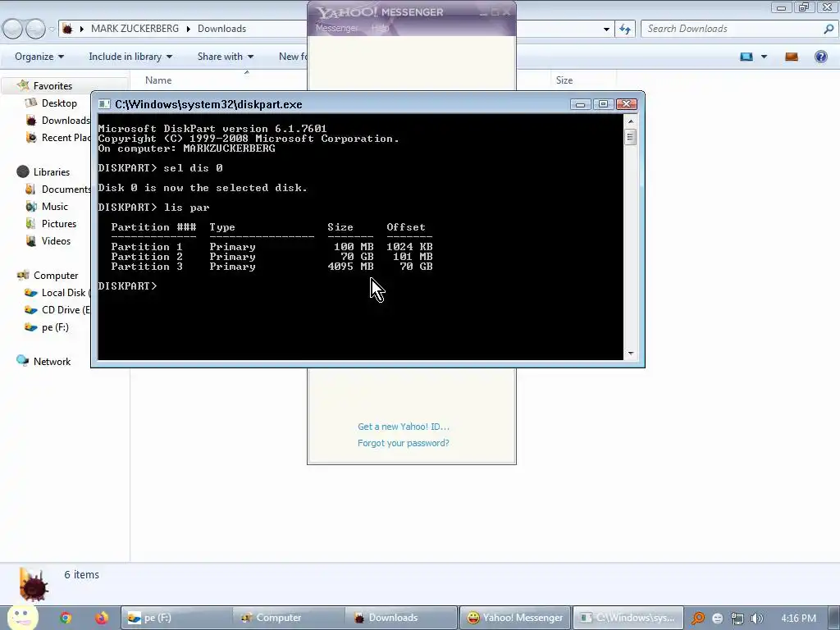Open the network status tray icon
The image size is (840, 630).
(x=737, y=619)
